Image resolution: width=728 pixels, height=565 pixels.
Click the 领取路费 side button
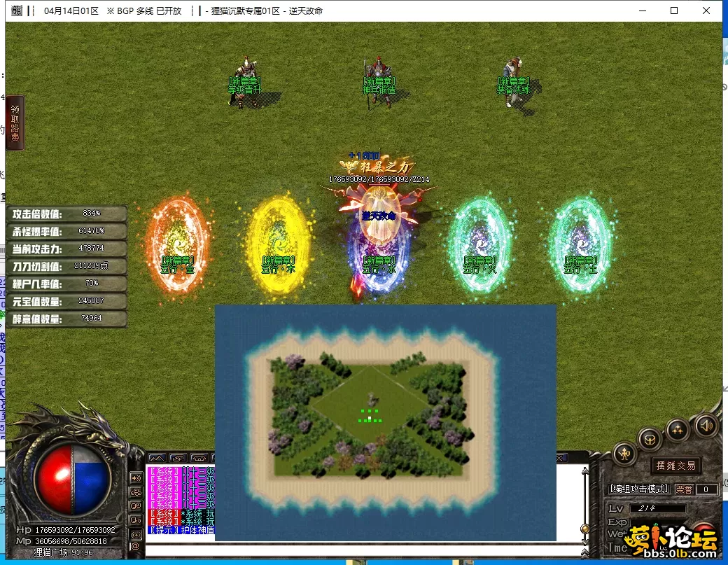pos(15,123)
